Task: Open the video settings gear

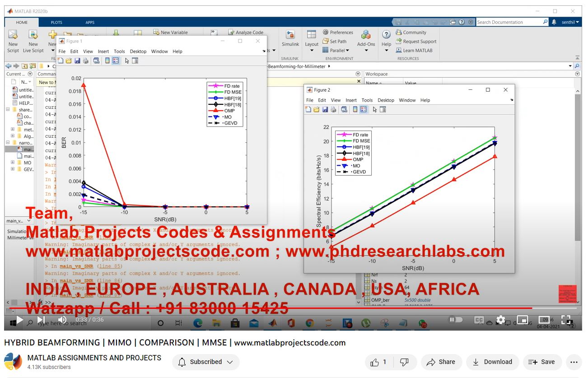Action: pyautogui.click(x=500, y=320)
